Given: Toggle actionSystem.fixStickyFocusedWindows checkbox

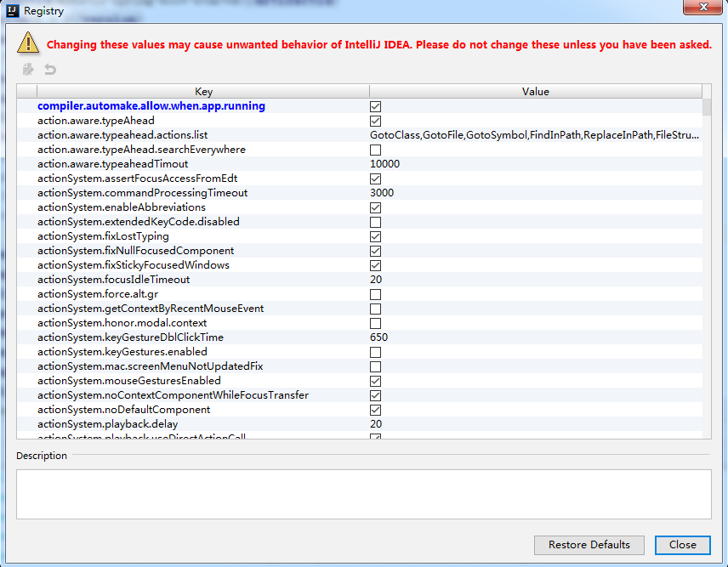Looking at the screenshot, I should (375, 265).
